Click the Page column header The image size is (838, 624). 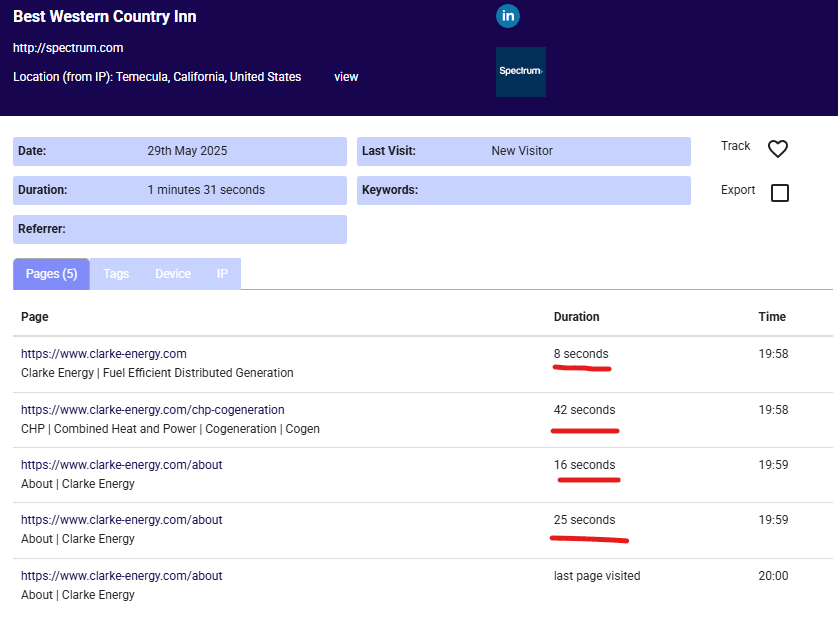[x=35, y=317]
